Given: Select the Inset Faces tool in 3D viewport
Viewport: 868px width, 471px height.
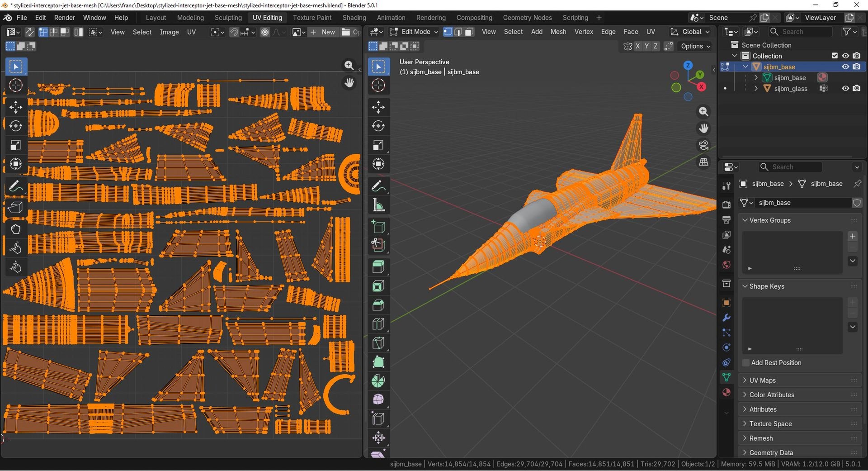Looking at the screenshot, I should pos(378,286).
